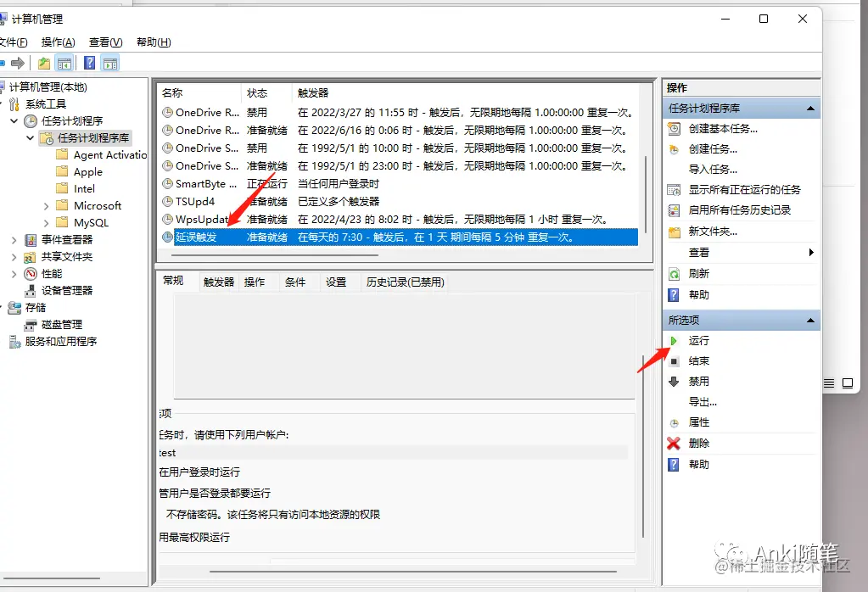Select the Apple folder in the tree
Viewport: 868px width, 592px height.
point(88,172)
